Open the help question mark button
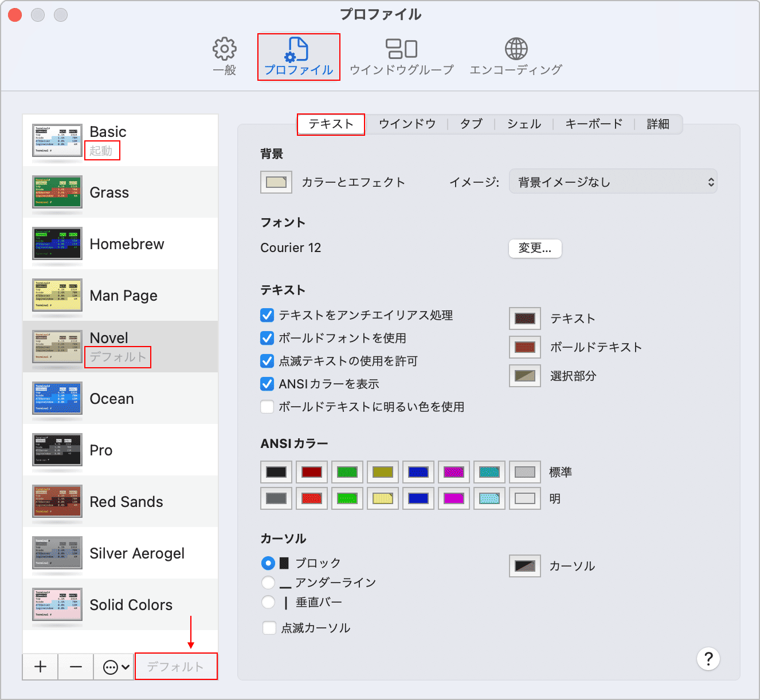This screenshot has height=700, width=760. click(708, 659)
